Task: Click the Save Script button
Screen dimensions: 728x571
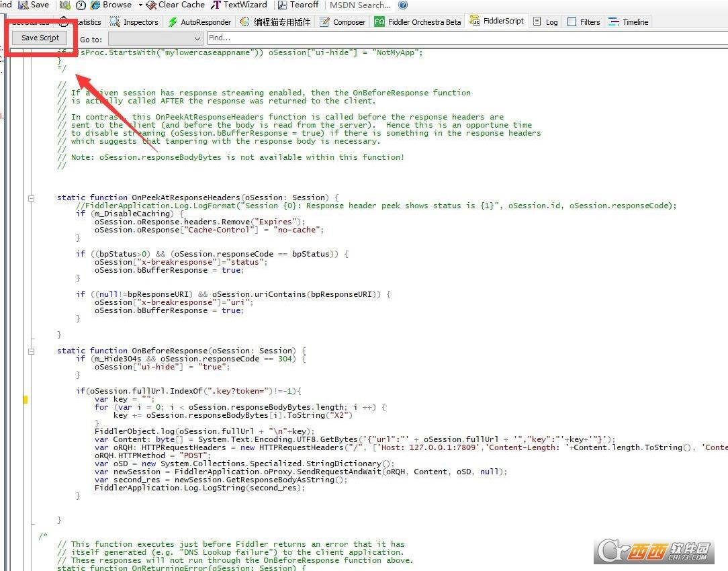Action: pyautogui.click(x=40, y=38)
